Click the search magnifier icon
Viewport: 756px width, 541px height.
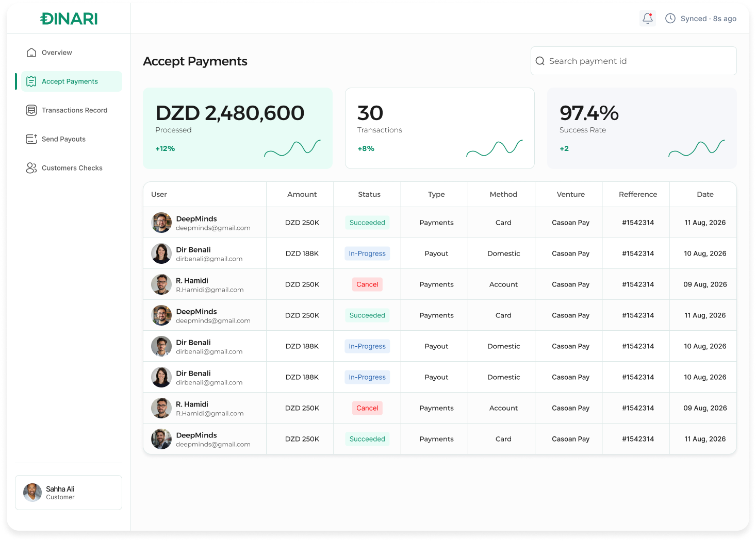540,61
